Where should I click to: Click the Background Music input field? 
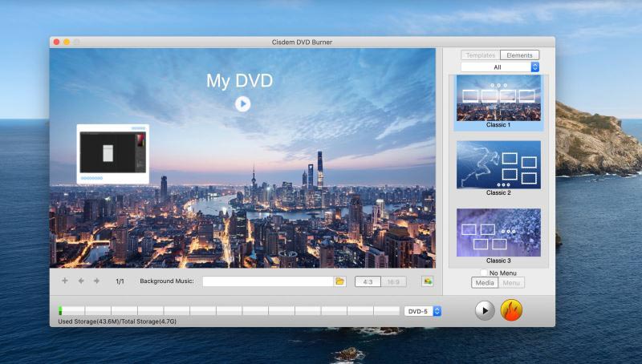click(x=268, y=281)
